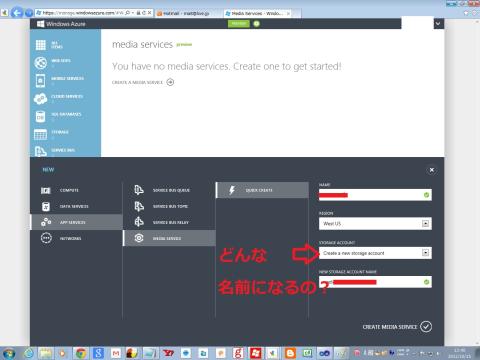Open Web Sites in the sidebar
480x360 pixels.
tap(65, 63)
